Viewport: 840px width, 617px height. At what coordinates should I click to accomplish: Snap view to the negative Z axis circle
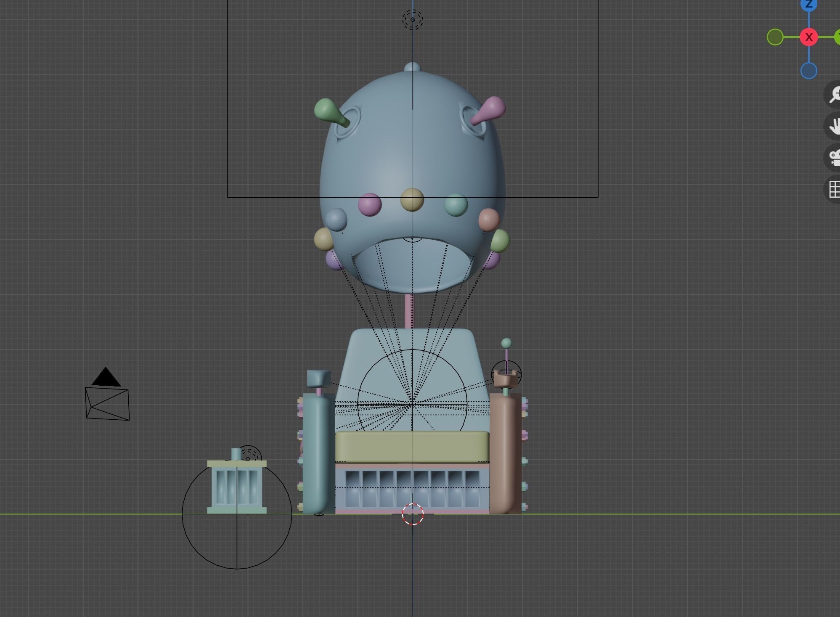coord(808,70)
